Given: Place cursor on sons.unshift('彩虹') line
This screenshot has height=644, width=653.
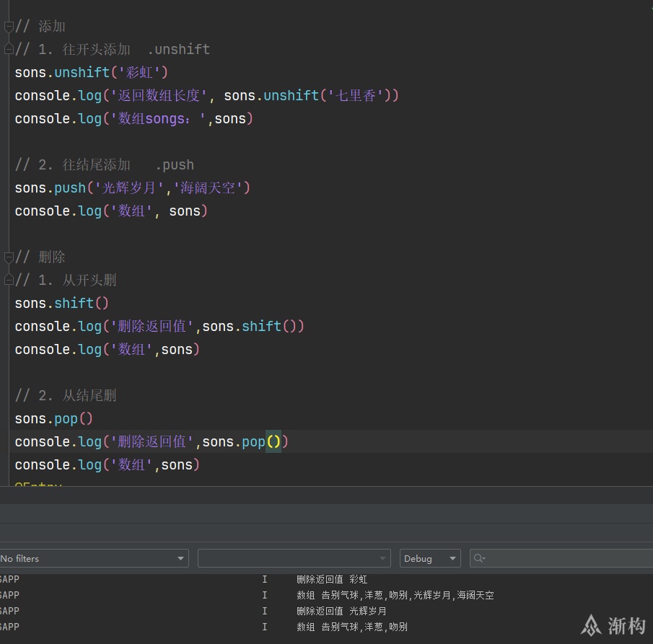Looking at the screenshot, I should click(91, 72).
